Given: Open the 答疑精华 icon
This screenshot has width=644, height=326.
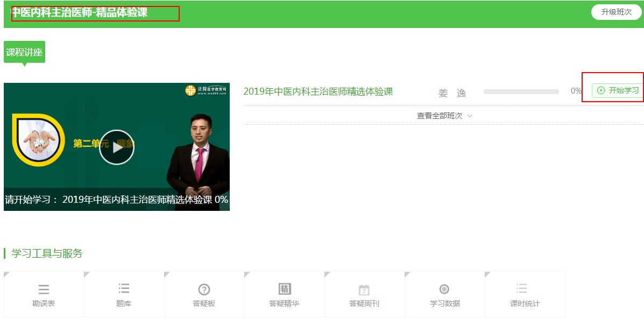Looking at the screenshot, I should coord(284,289).
